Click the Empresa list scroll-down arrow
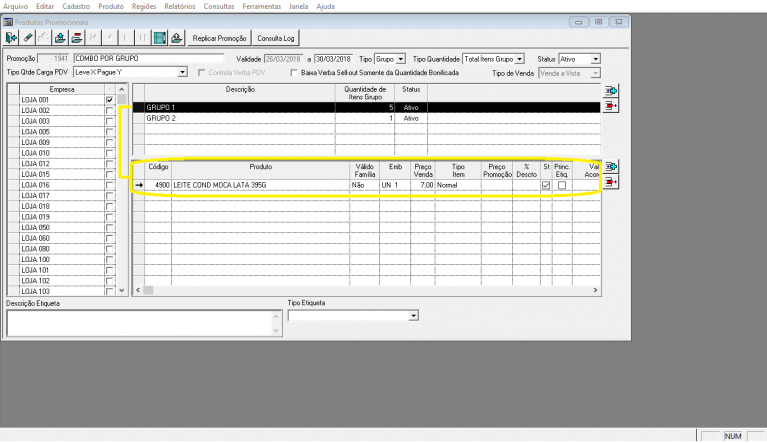 tap(122, 290)
